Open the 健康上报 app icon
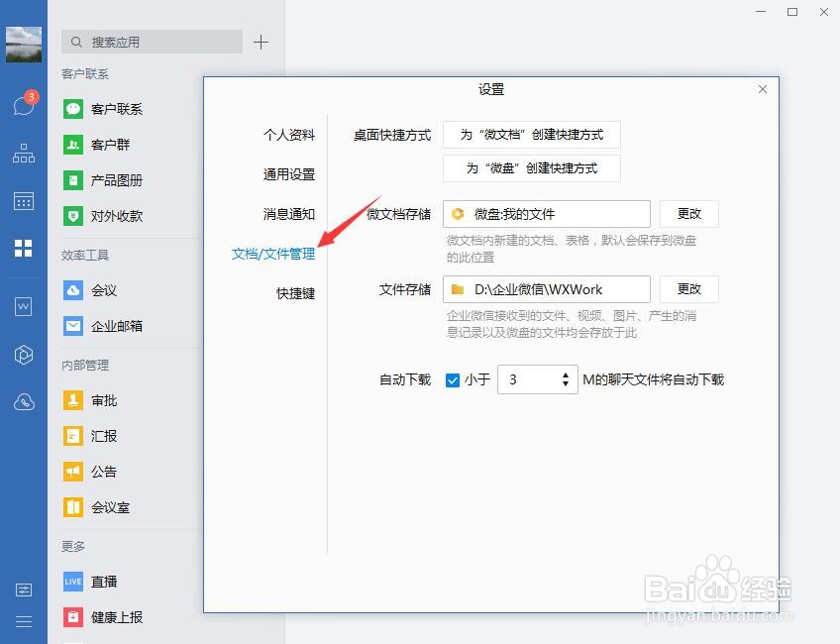 point(73,617)
